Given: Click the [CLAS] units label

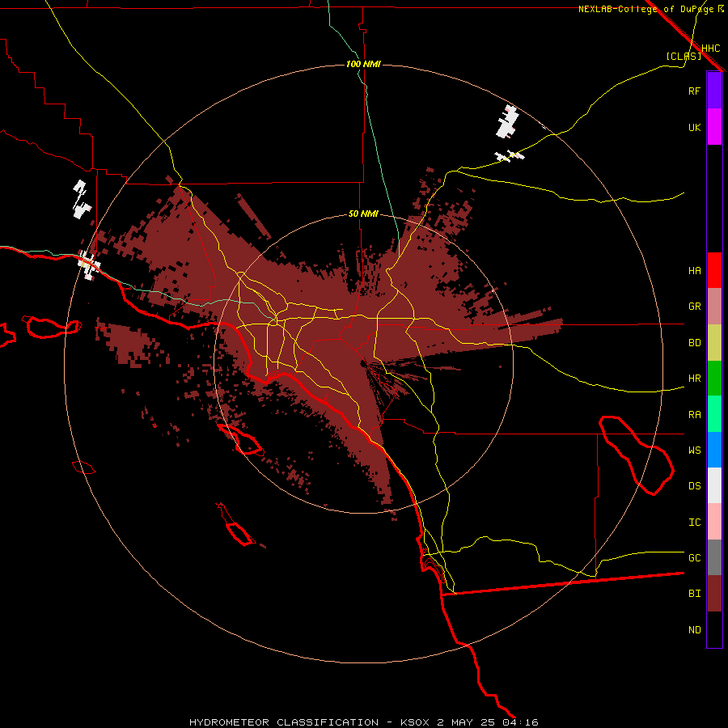Looking at the screenshot, I should click(684, 56).
